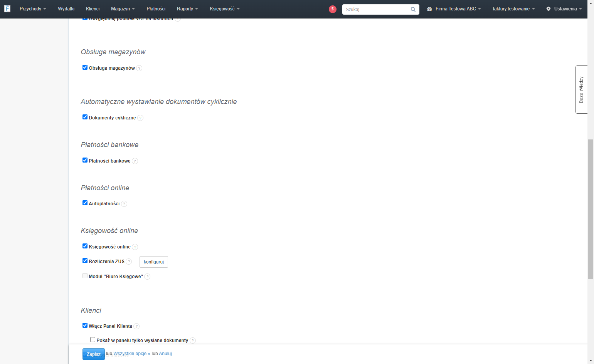Disable the Płatności bankowe checkbox

85,160
